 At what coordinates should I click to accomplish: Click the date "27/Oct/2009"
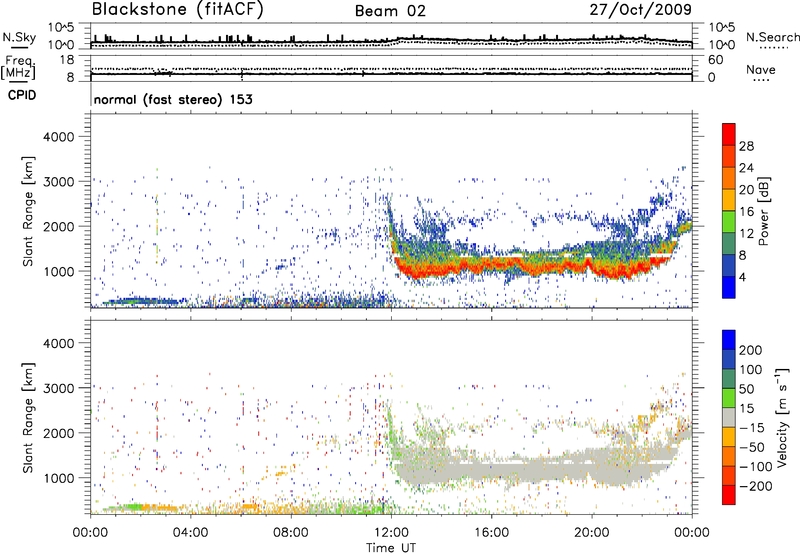[641, 10]
